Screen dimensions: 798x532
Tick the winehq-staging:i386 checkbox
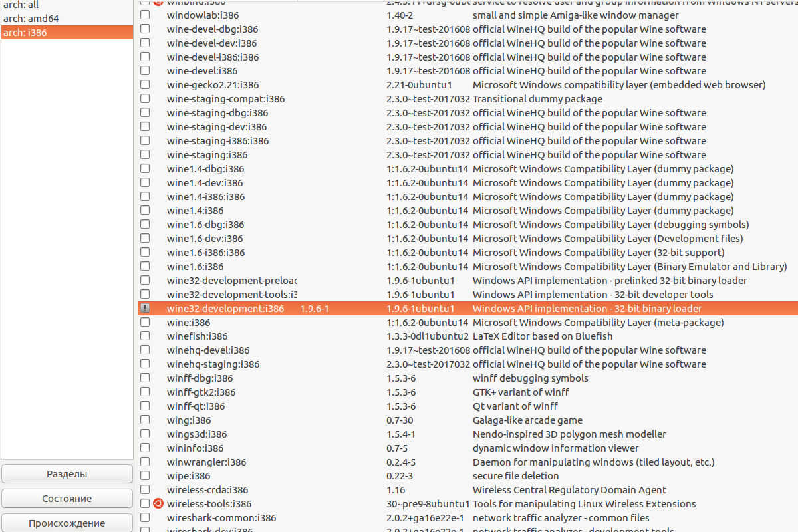[x=145, y=364]
